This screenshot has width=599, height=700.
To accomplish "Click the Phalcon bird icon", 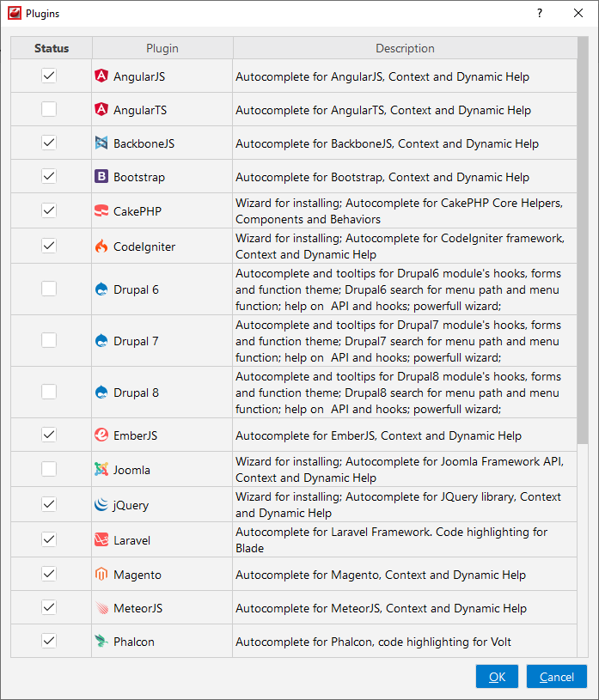I will (101, 641).
